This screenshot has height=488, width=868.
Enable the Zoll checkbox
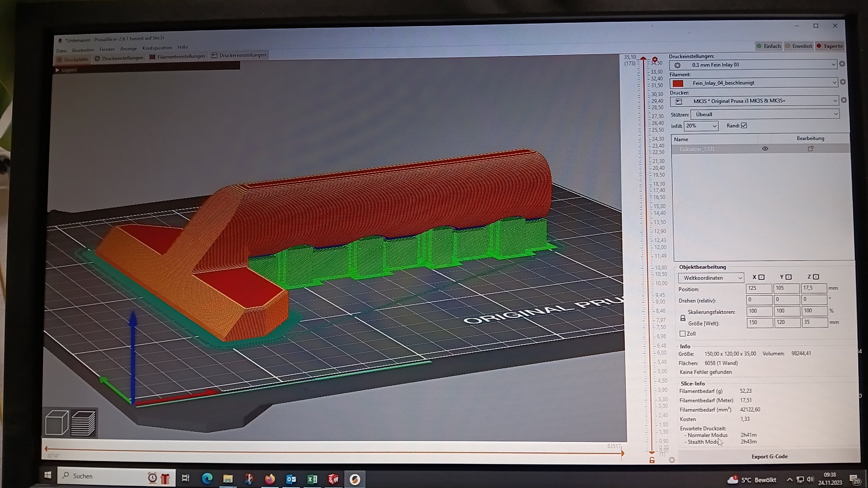coord(682,334)
